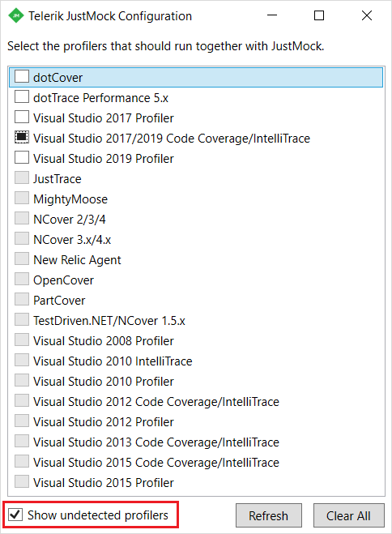Select 'Visual Studio 2015 Code Coverage/IntelliTrace' label
This screenshot has width=392, height=534.
156,463
